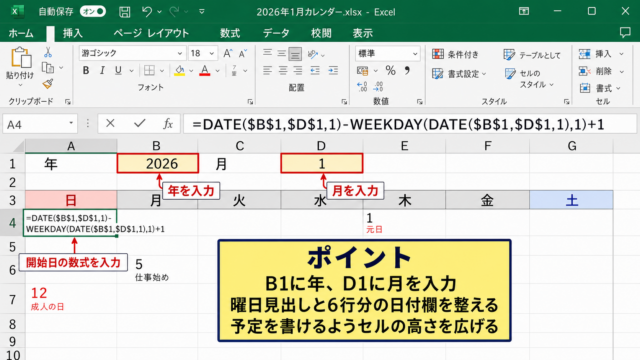Confirm formula entry with checkmark

(140, 123)
